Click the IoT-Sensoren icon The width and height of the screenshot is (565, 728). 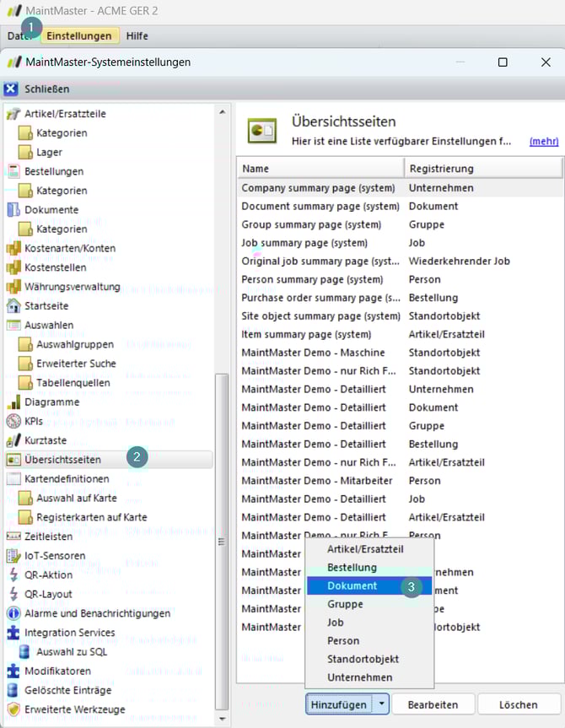(x=13, y=555)
